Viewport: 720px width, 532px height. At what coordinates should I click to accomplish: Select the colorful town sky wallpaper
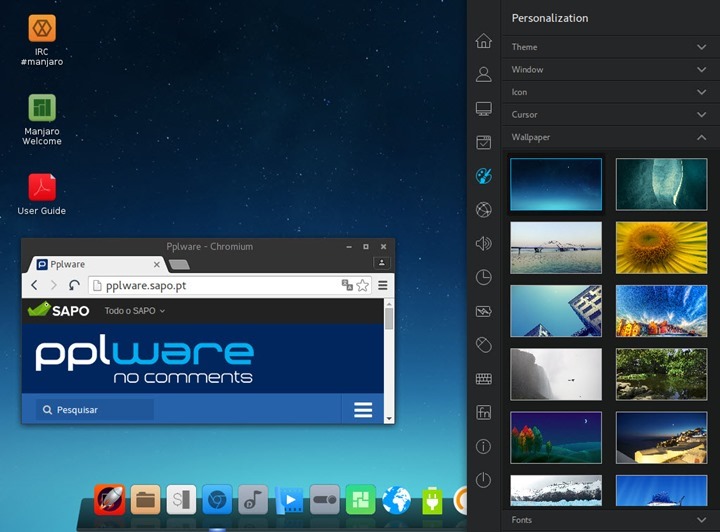click(x=661, y=311)
